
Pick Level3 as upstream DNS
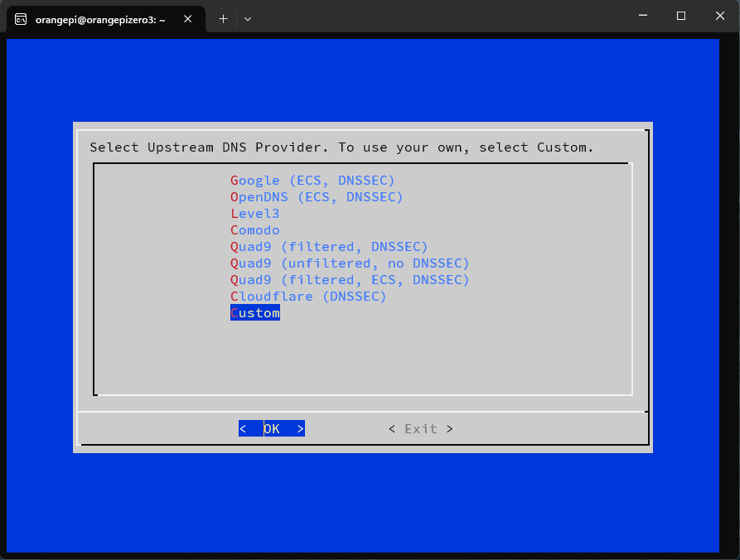255,213
